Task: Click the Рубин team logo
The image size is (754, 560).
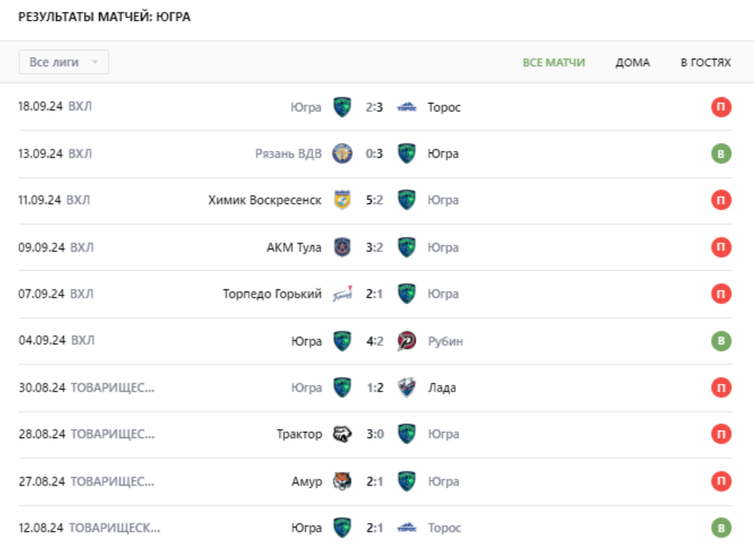Action: (x=406, y=341)
